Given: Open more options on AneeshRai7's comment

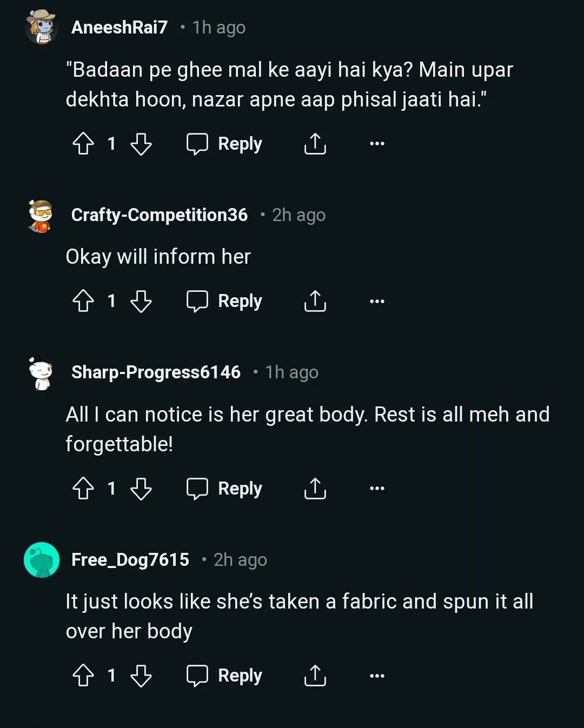Looking at the screenshot, I should (377, 144).
